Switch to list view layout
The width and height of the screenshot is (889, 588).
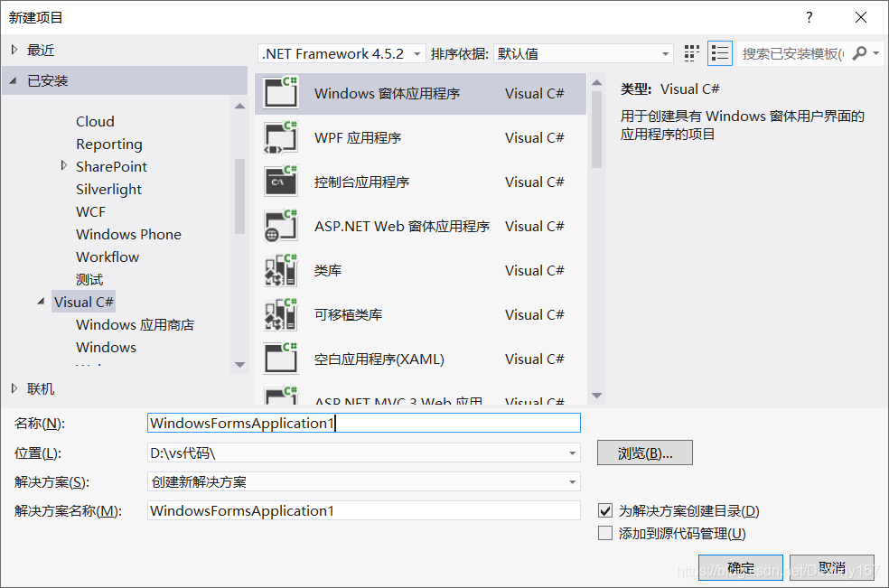point(720,53)
